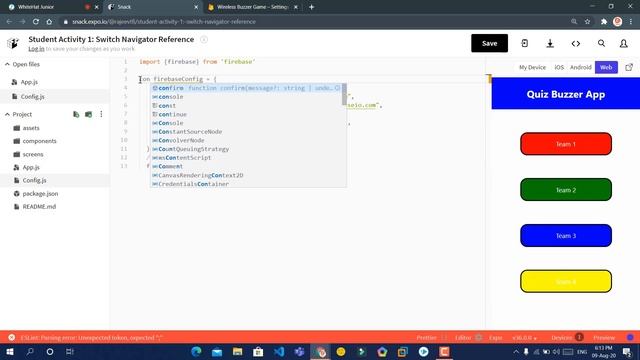Open the preview in a popout window

629,67
